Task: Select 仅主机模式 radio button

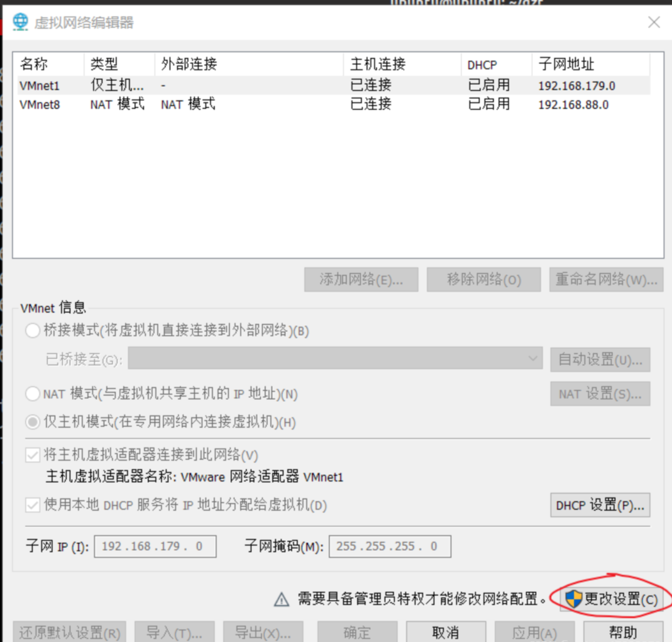Action: tap(33, 422)
